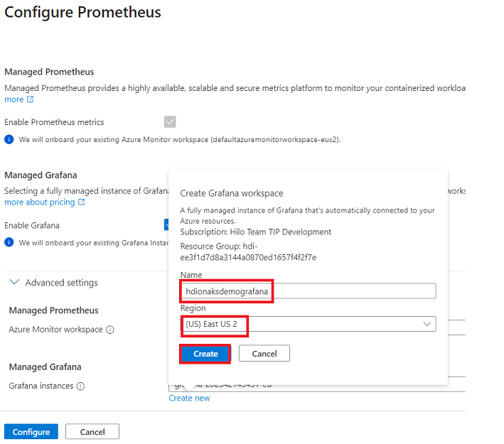Toggle the Enable Grafana checkbox

point(166,225)
